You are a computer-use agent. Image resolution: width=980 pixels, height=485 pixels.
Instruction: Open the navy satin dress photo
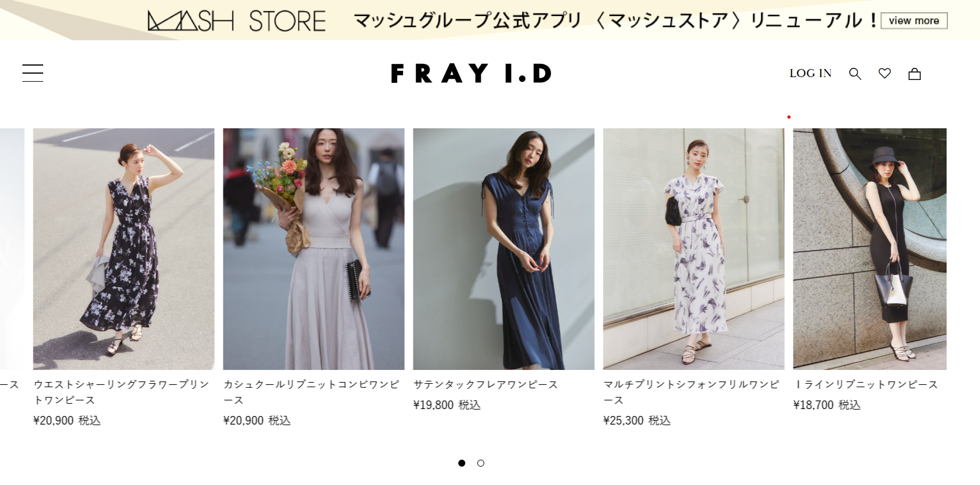(x=504, y=249)
